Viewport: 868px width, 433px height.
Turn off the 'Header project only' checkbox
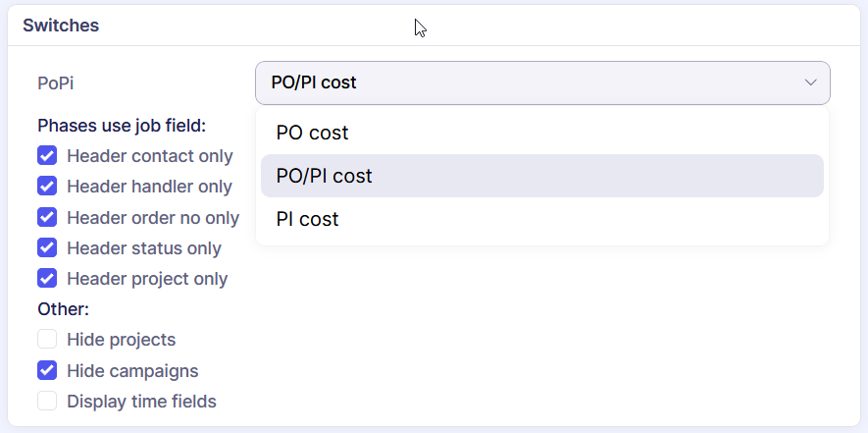[47, 278]
